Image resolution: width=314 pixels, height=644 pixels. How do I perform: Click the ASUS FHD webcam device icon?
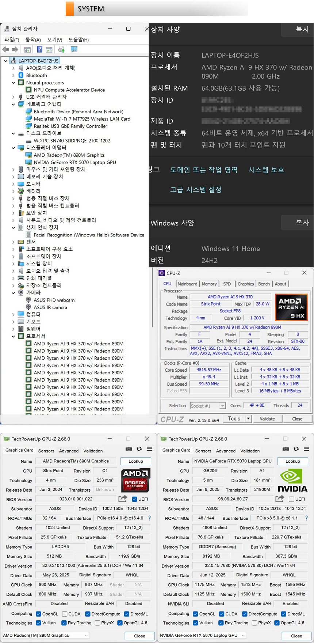point(28,300)
